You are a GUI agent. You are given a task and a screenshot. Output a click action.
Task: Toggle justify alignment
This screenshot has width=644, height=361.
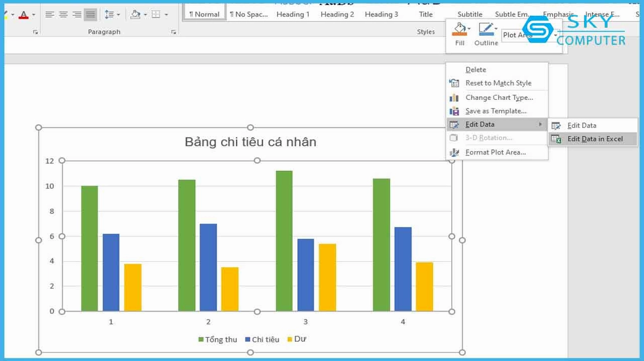90,15
